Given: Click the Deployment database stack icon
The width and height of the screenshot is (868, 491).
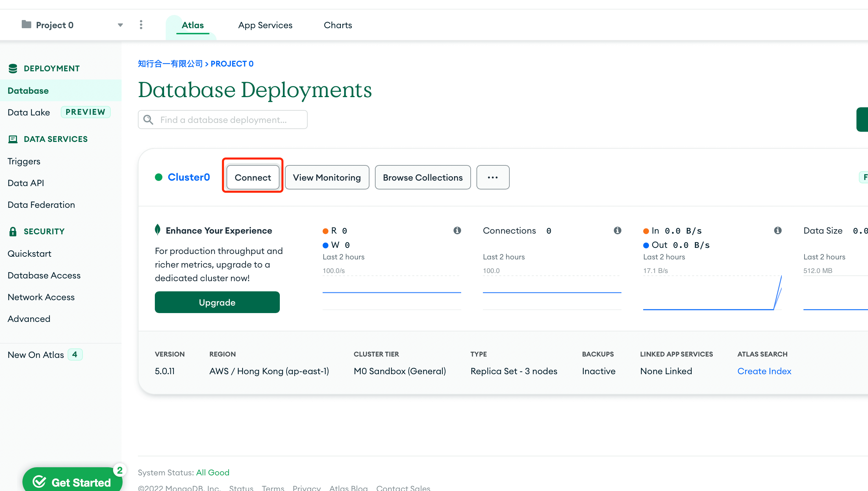Looking at the screenshot, I should [x=13, y=68].
